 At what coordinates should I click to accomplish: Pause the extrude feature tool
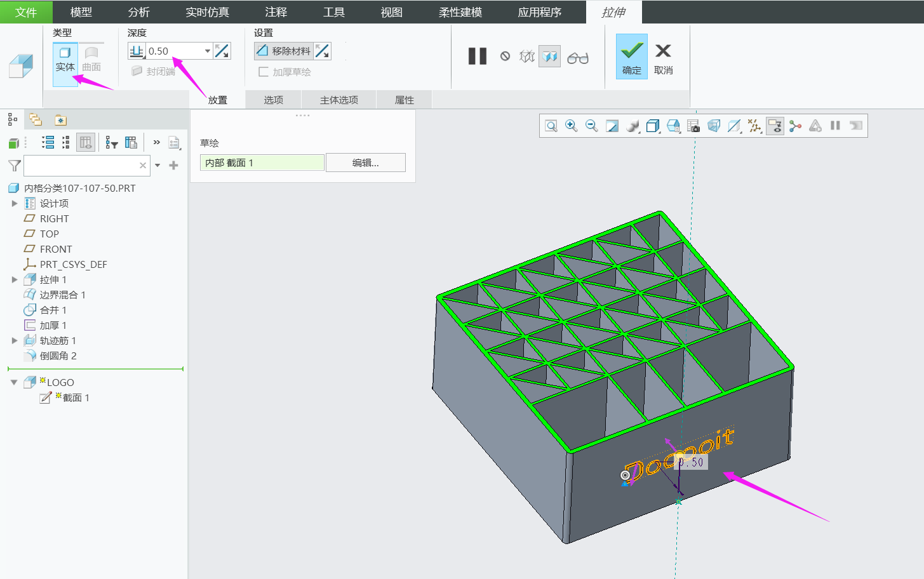(477, 57)
